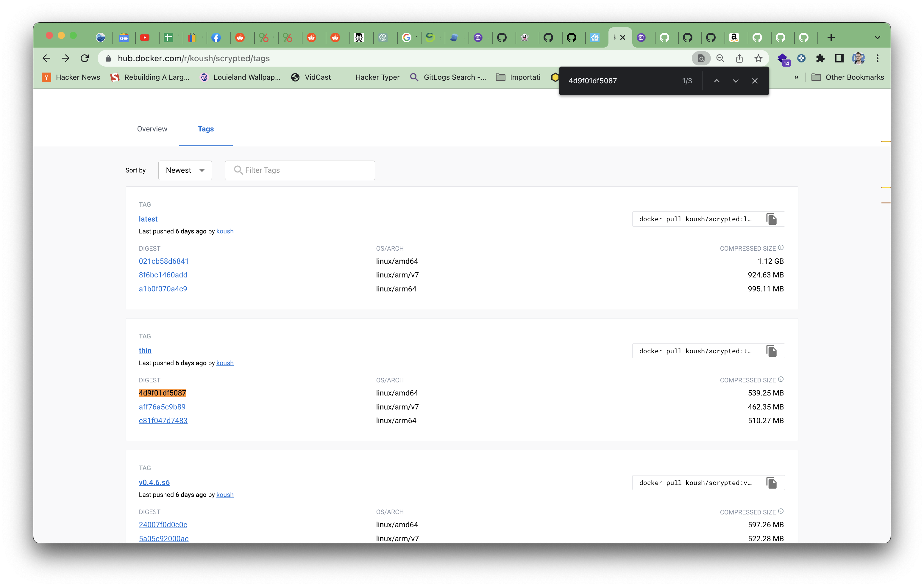This screenshot has height=587, width=924.
Task: Switch to the Overview tab
Action: 152,129
